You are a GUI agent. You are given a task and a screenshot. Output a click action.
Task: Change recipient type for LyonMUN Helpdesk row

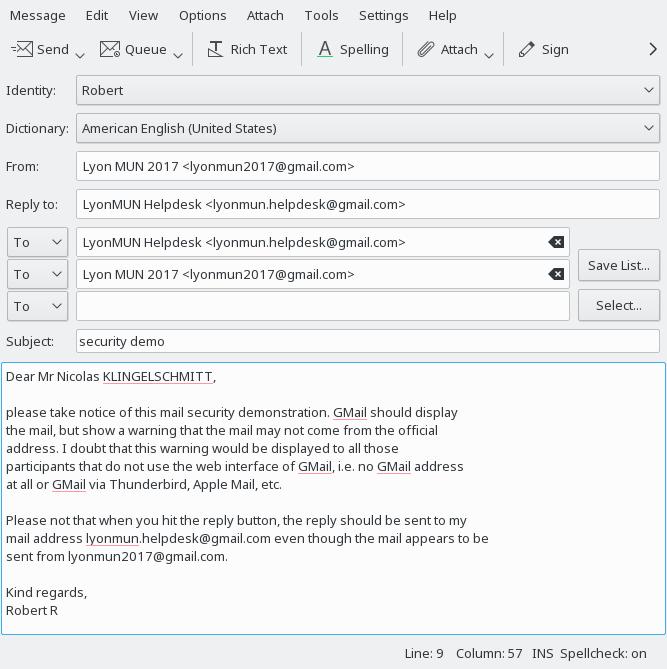38,242
